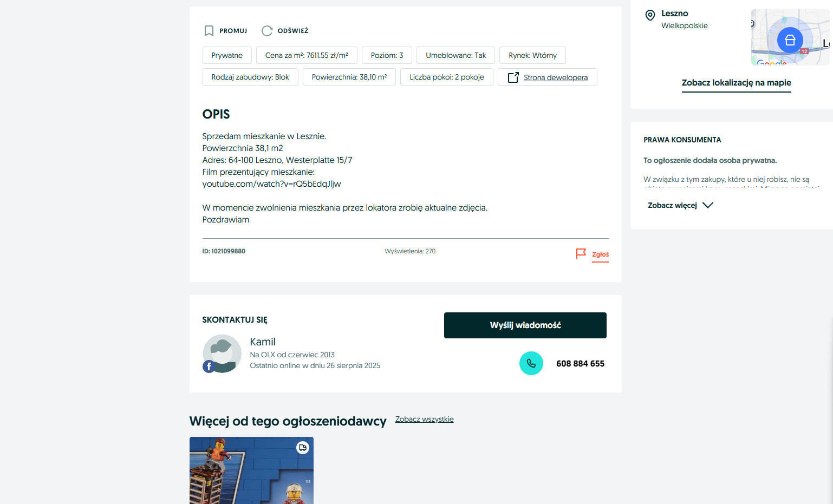Click the Odśwież refresh icon
The height and width of the screenshot is (504, 833).
[267, 31]
